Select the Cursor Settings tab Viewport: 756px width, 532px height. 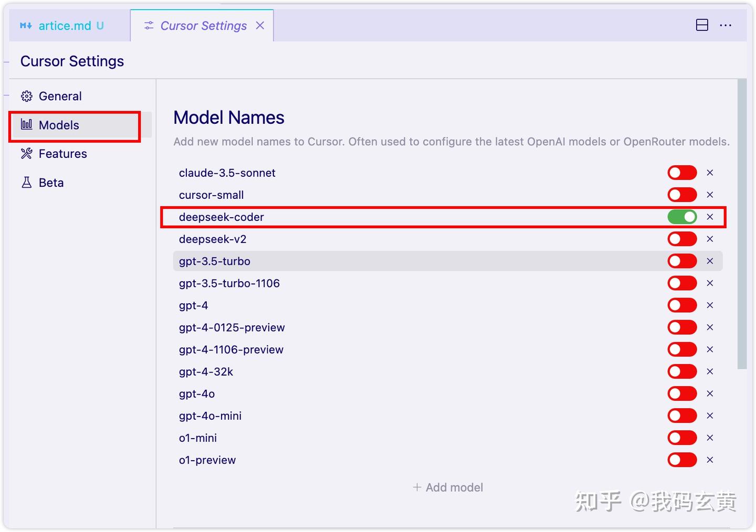[x=204, y=25]
